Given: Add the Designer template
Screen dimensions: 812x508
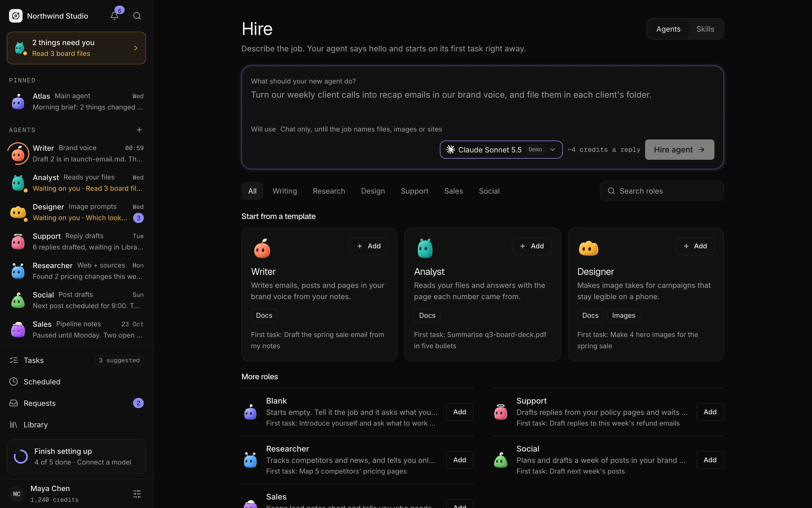Looking at the screenshot, I should click(695, 246).
